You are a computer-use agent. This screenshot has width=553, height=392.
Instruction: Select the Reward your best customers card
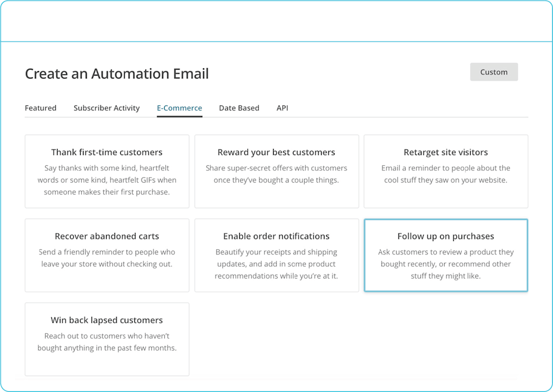point(276,152)
